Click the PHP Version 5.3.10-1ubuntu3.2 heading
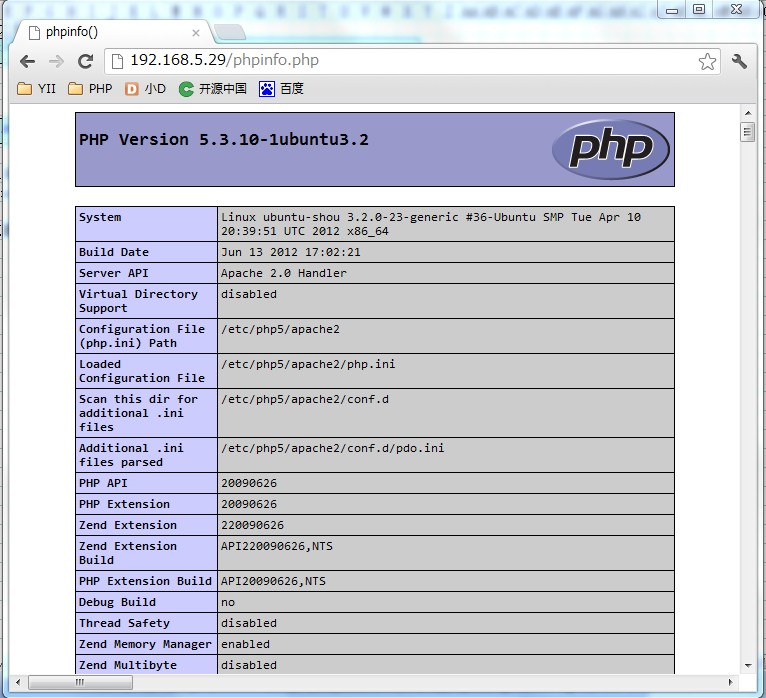The image size is (766, 698). click(x=224, y=140)
